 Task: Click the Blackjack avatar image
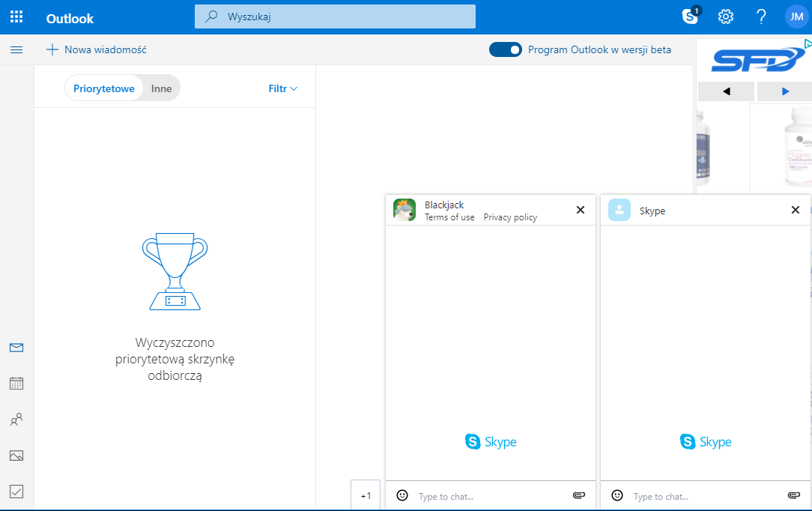(405, 211)
